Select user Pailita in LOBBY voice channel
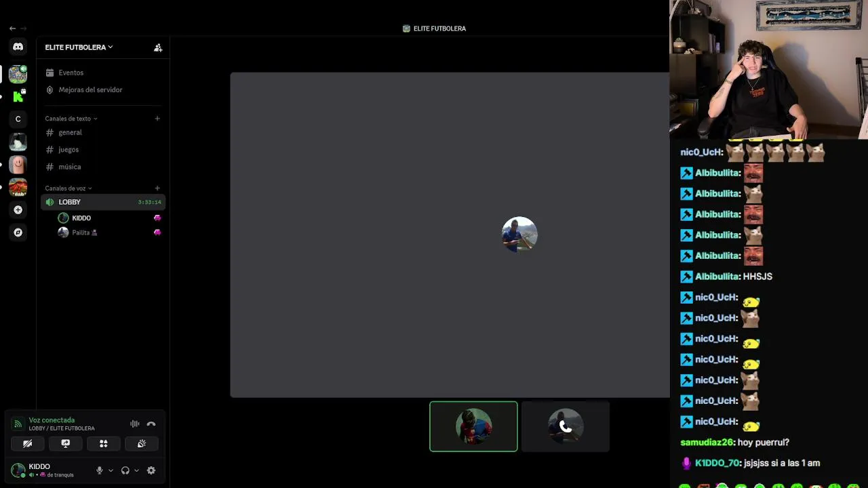The height and width of the screenshot is (488, 868). point(109,232)
